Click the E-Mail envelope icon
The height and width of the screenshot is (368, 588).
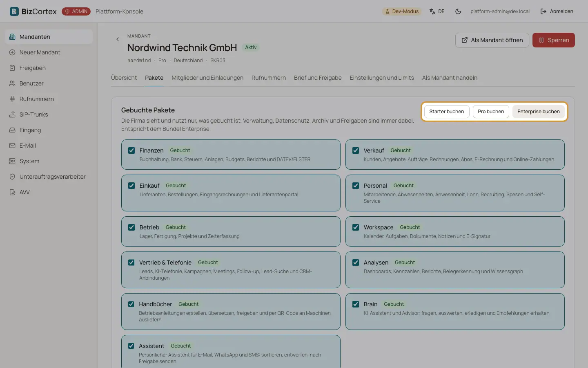12,146
